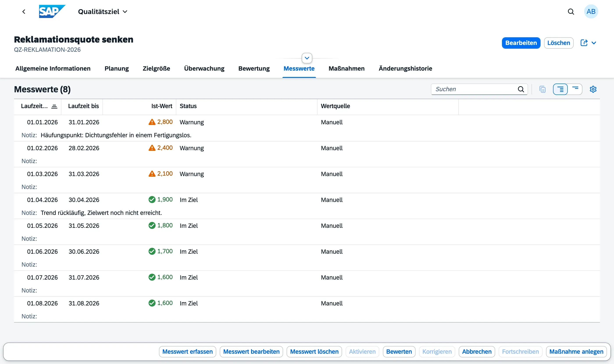Screen dimensions: 614x364
Task: Click Warnung status in 01.03.2026 row
Action: tap(192, 174)
